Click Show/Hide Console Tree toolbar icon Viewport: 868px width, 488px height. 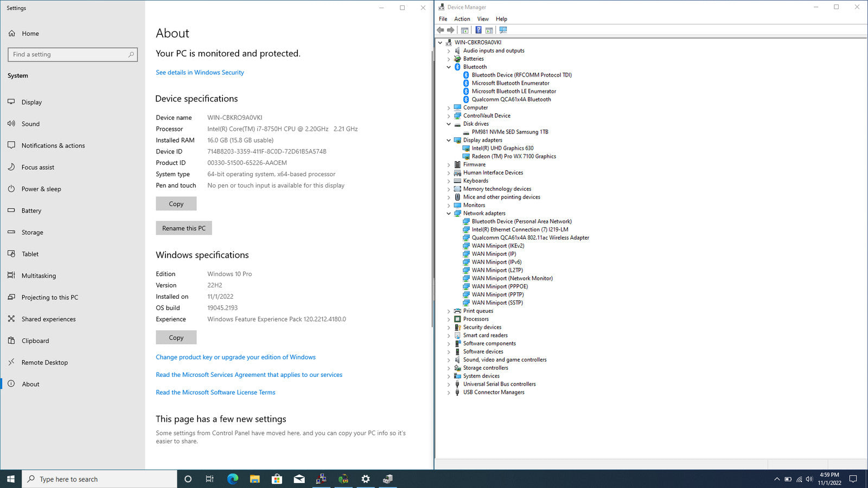pos(464,30)
